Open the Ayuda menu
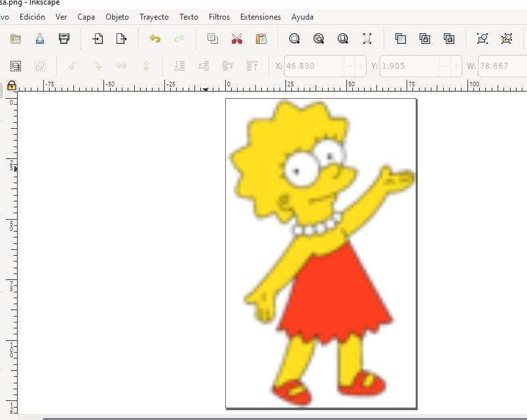527x420 pixels. click(x=302, y=16)
